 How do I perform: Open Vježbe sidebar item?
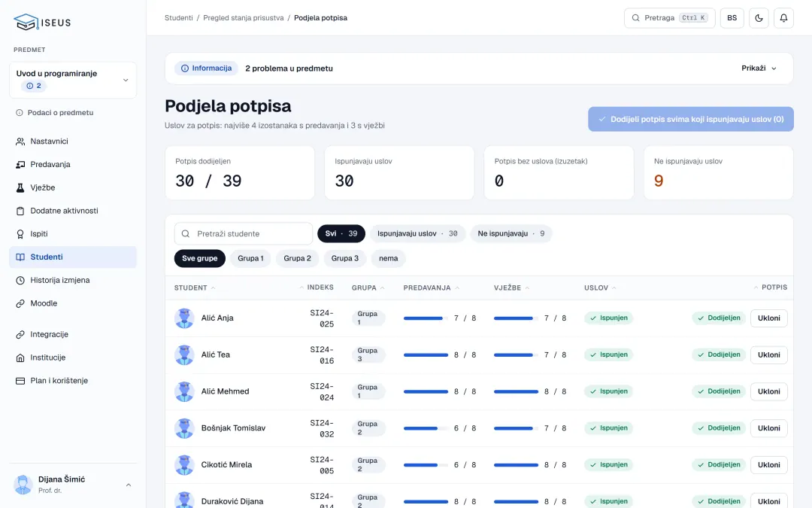[x=72, y=187]
